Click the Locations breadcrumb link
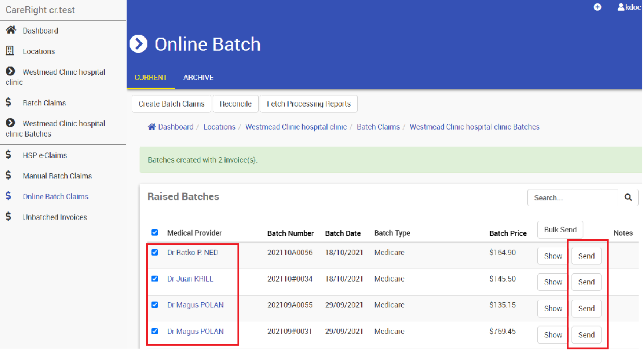This screenshot has width=644, height=364. click(219, 127)
